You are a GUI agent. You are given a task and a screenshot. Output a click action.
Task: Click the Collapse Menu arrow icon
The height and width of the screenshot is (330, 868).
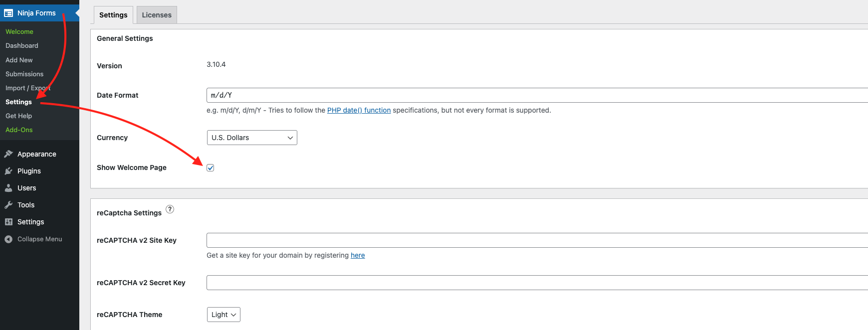8,239
